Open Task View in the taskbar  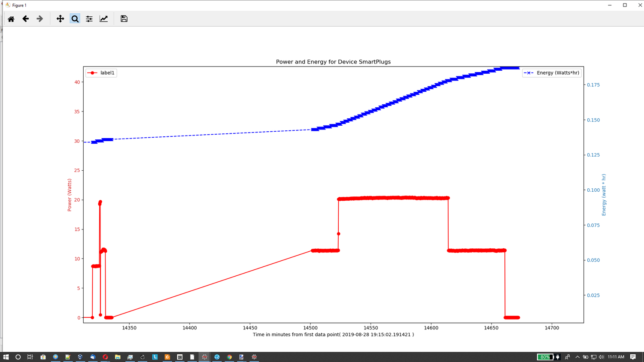[x=30, y=357]
